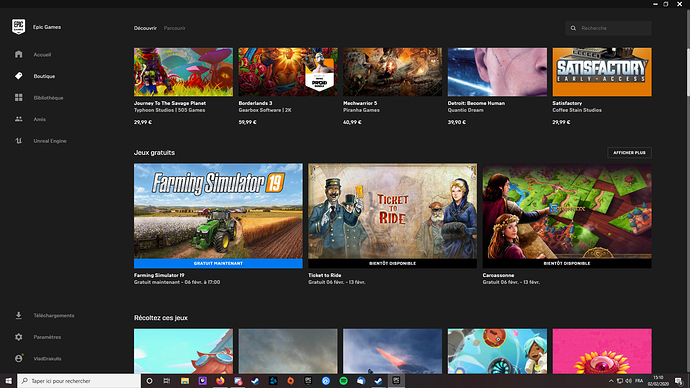Click the VladDrakulis profile icon
This screenshot has height=388, width=690.
(18, 358)
